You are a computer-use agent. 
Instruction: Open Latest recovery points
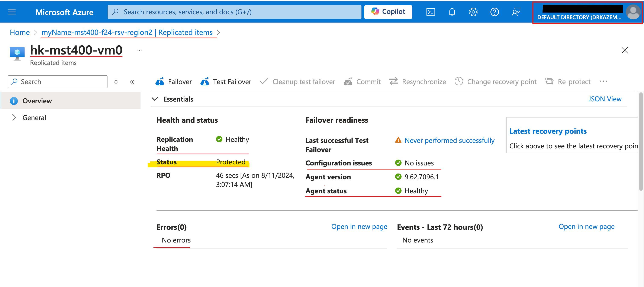click(548, 131)
